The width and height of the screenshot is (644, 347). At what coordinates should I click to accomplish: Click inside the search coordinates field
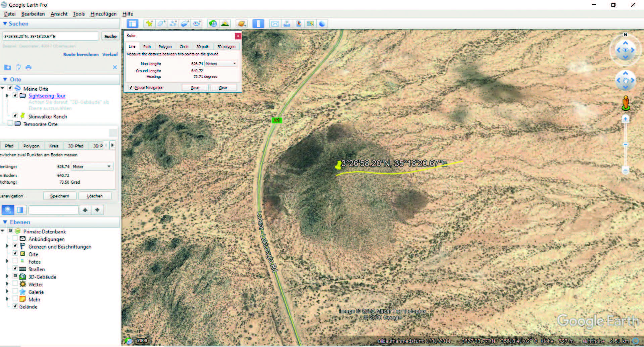[51, 36]
